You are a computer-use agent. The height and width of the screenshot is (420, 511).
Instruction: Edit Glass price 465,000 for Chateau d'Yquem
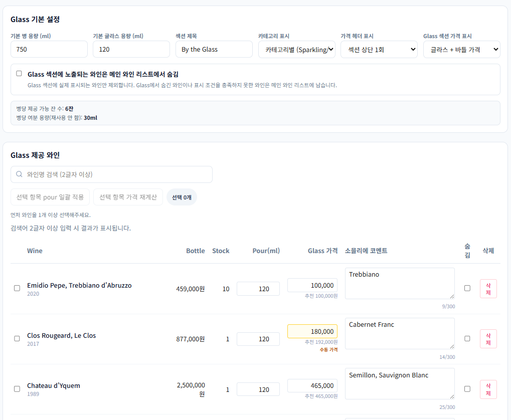(312, 386)
